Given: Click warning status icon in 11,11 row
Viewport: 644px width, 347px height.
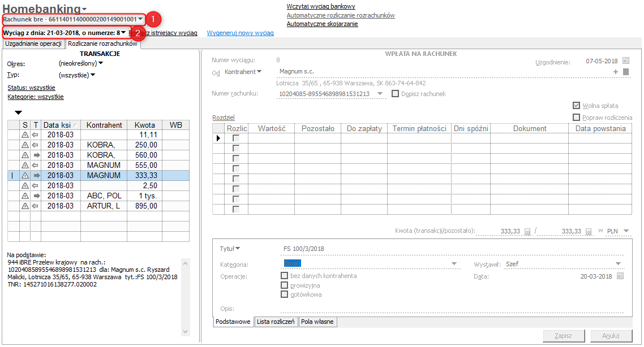Looking at the screenshot, I should (25, 135).
